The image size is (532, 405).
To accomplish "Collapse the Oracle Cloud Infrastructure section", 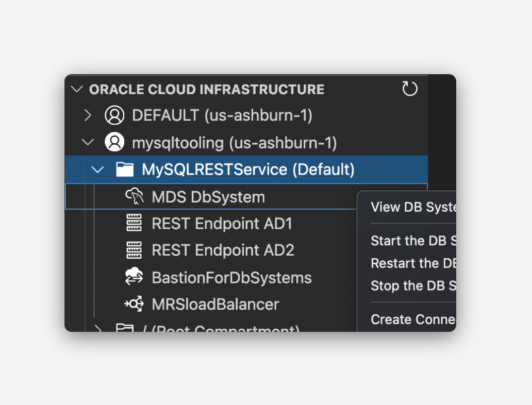I will click(77, 89).
